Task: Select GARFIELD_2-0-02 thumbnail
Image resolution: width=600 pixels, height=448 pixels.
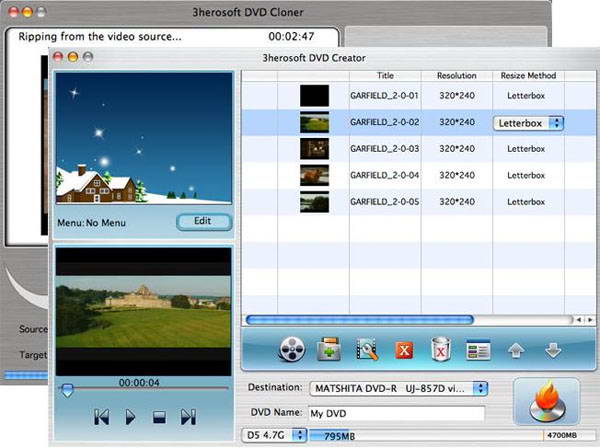Action: pos(314,122)
